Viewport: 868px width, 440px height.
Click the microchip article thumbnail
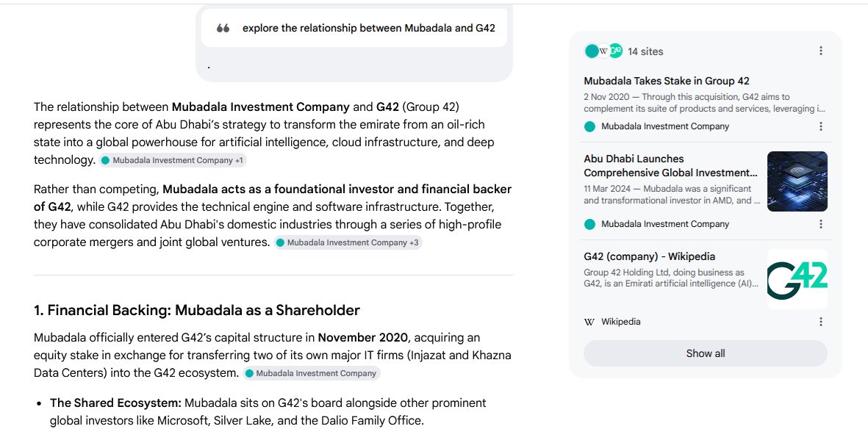[x=797, y=181]
